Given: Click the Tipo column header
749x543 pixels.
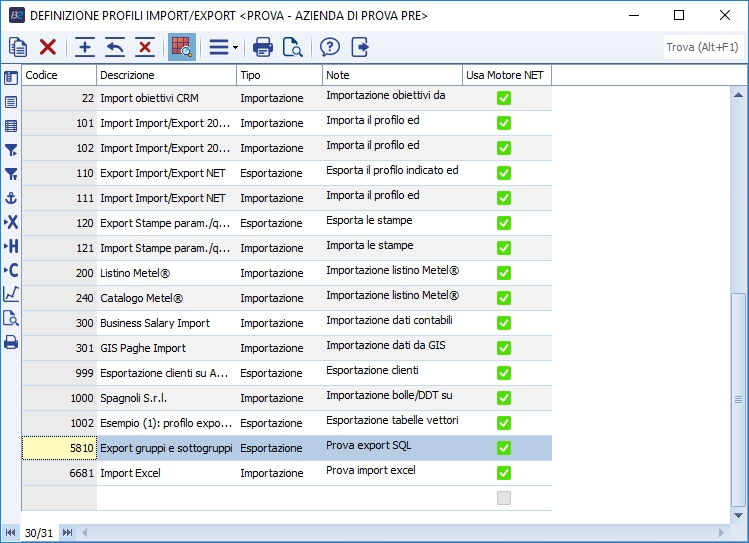Looking at the screenshot, I should point(279,75).
